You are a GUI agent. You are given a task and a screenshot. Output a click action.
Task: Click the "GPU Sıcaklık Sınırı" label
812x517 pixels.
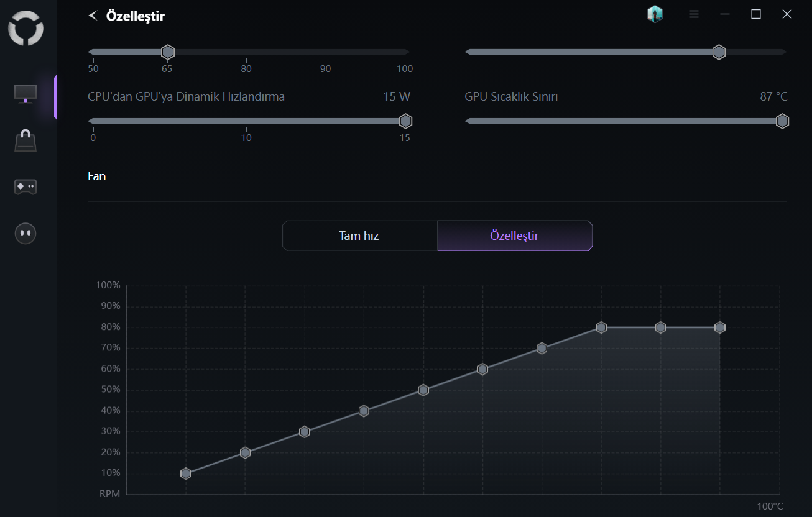511,96
